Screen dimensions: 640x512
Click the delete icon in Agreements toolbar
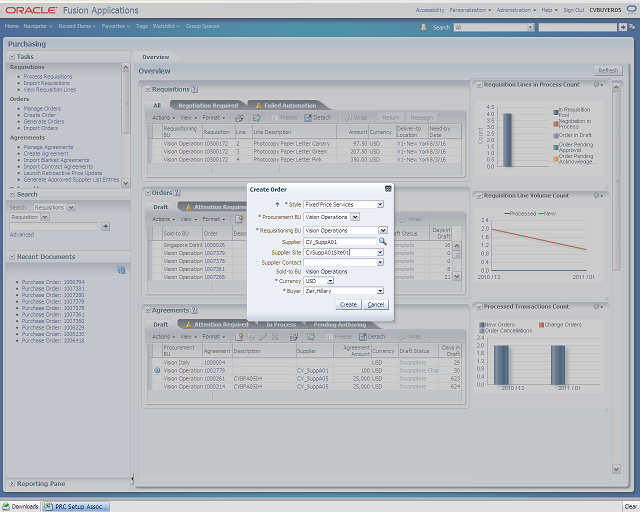click(x=276, y=337)
